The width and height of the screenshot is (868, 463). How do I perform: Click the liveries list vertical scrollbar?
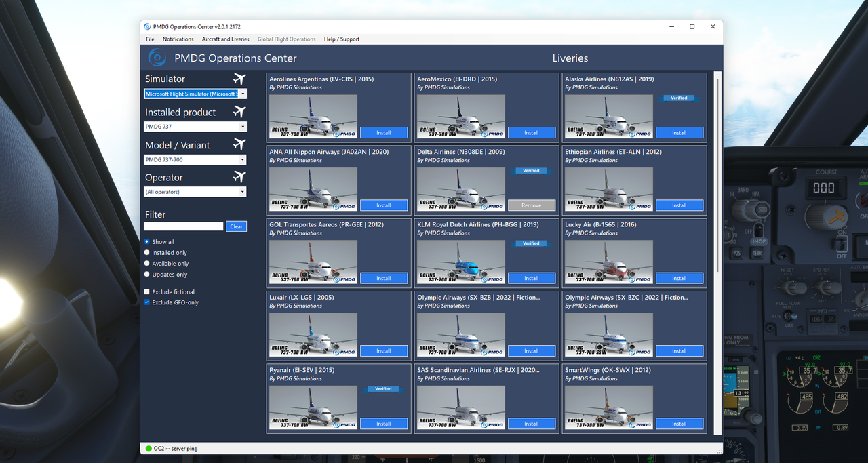pos(717,176)
